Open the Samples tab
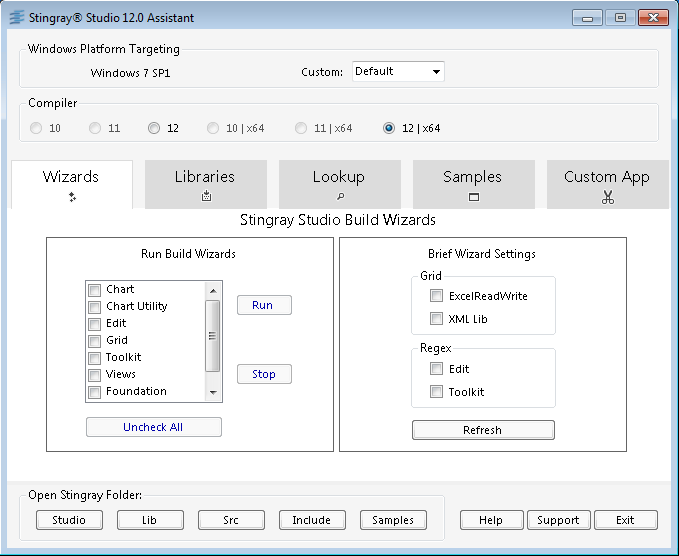 [x=473, y=177]
